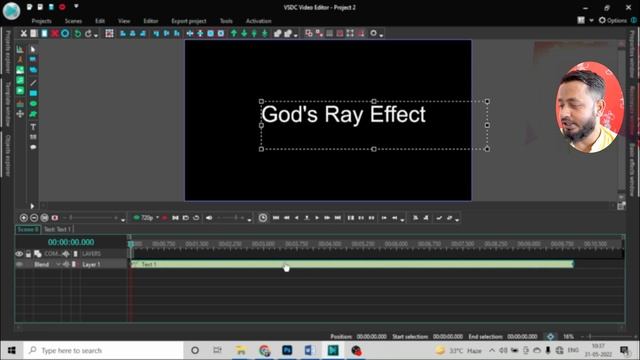Select the Text T tool
Image resolution: width=640 pixels, height=360 pixels.
[x=33, y=127]
